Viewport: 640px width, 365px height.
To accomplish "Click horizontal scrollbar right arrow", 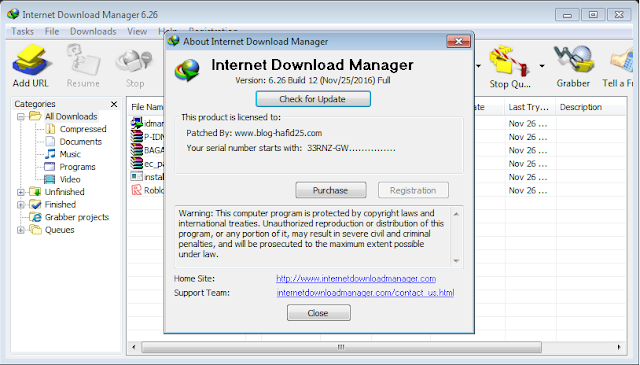I will 619,347.
